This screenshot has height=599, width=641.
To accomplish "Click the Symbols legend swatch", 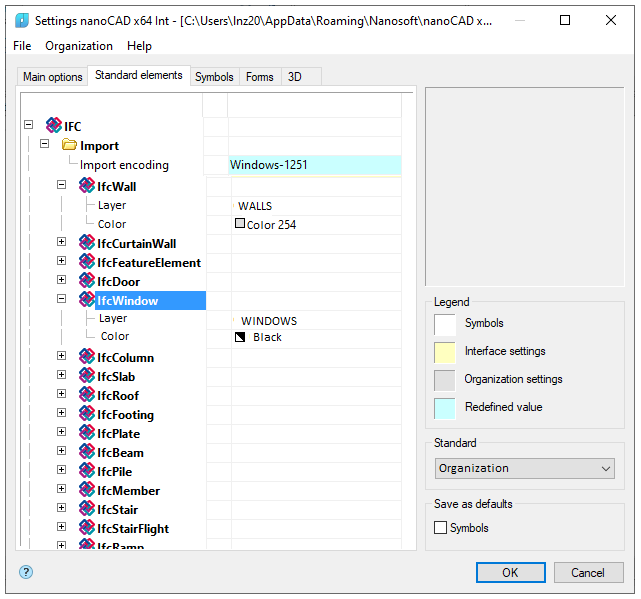I will click(445, 325).
